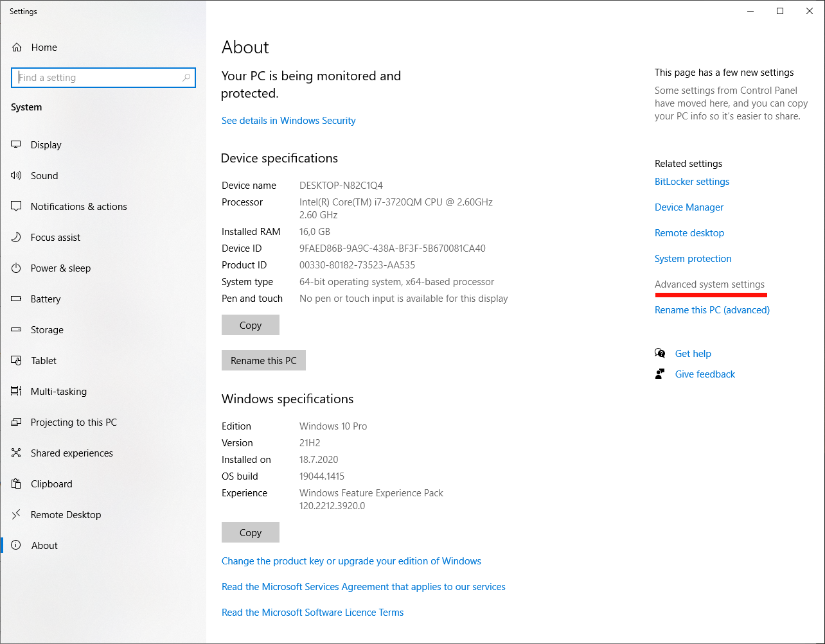Open See details in Windows Security
Screen dimensions: 825x644
[288, 121]
